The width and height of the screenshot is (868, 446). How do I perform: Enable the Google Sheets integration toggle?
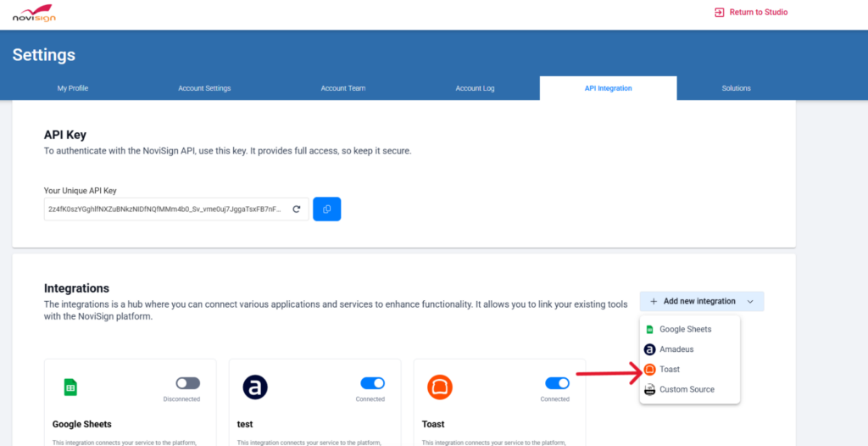tap(188, 383)
